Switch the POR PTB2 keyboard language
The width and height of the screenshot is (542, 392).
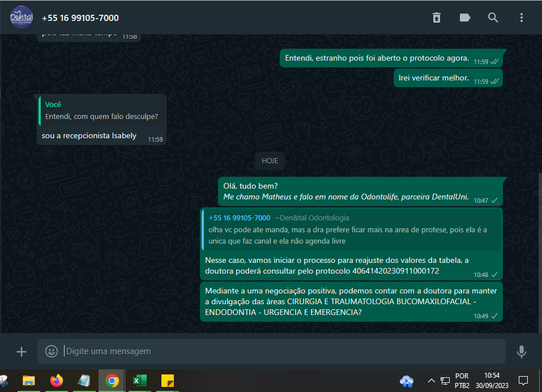tap(462, 381)
